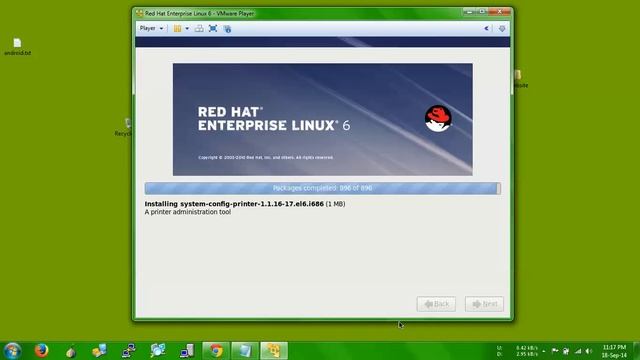Click the Installing system-config-printer package text
This screenshot has height=360, width=640.
[x=245, y=204]
